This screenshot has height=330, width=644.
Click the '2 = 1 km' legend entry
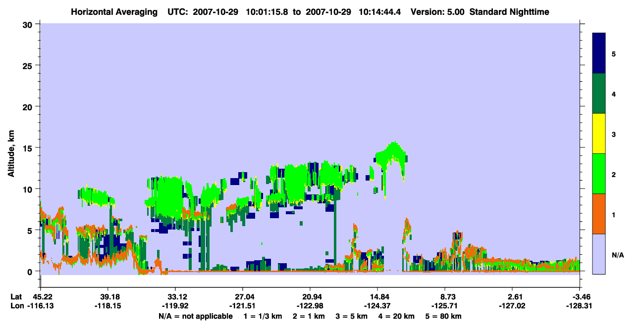pos(309,316)
